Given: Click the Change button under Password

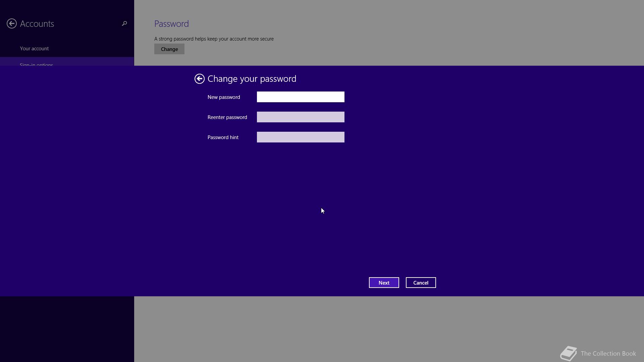Looking at the screenshot, I should point(169,49).
